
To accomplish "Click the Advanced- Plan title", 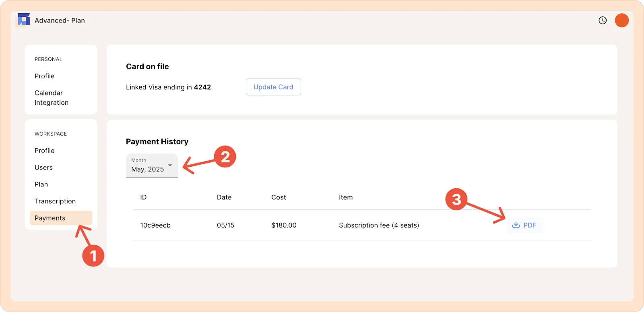I will [x=60, y=21].
